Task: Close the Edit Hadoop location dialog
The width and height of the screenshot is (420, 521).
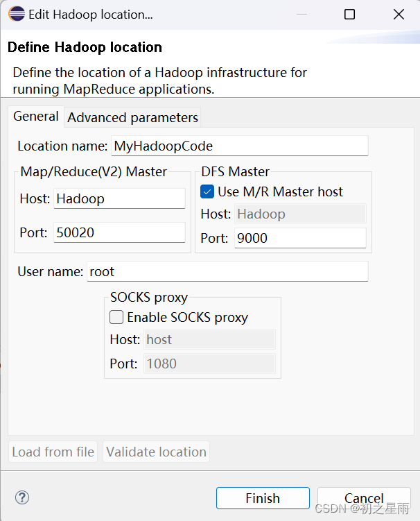Action: tap(398, 14)
